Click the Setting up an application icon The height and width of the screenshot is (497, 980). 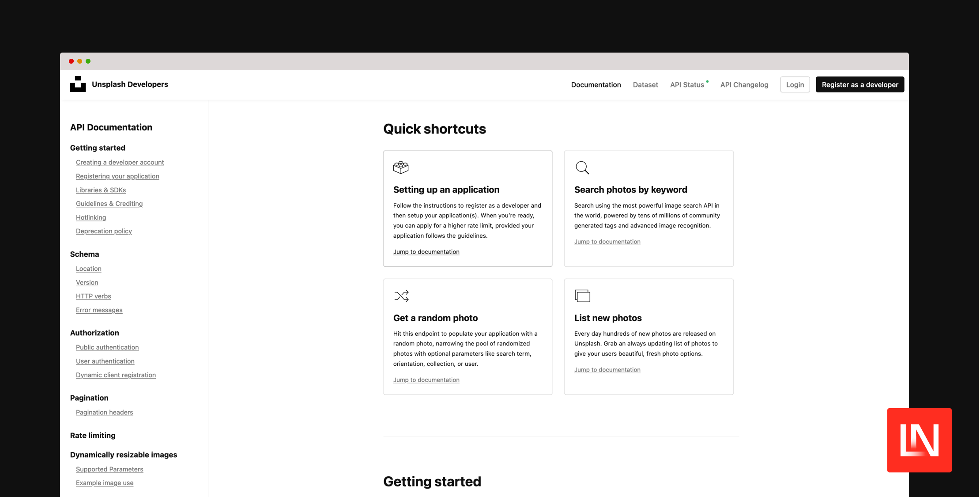[x=401, y=167]
